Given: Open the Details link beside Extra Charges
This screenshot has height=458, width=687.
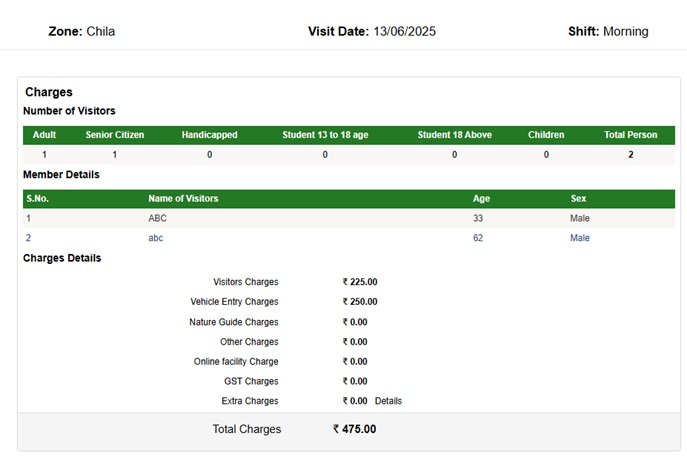Looking at the screenshot, I should pyautogui.click(x=388, y=401).
